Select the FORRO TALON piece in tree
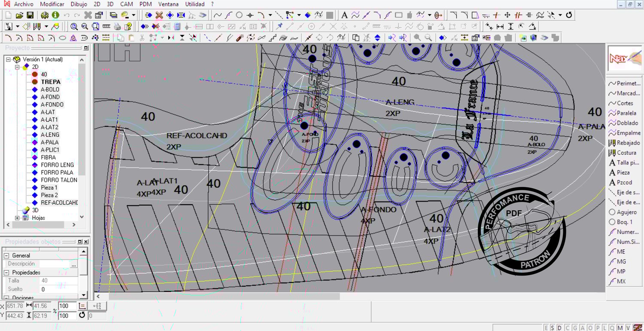The height and width of the screenshot is (331, 644). point(59,180)
